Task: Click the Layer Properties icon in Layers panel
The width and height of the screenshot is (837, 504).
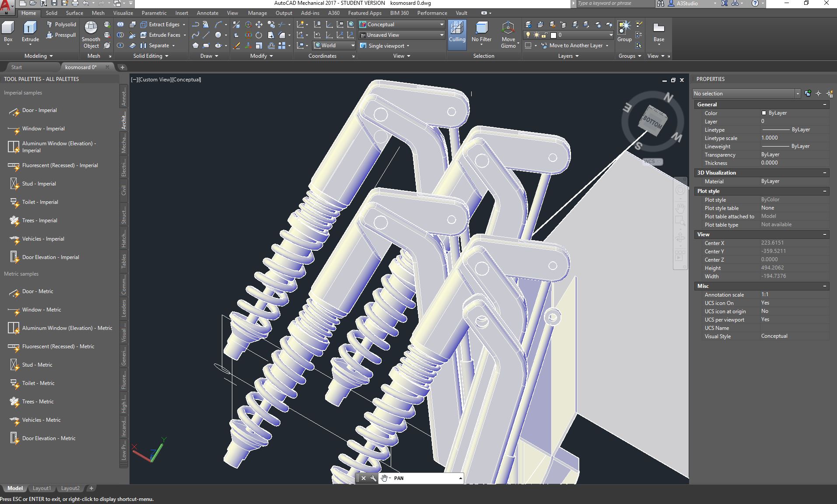Action: coord(529,24)
